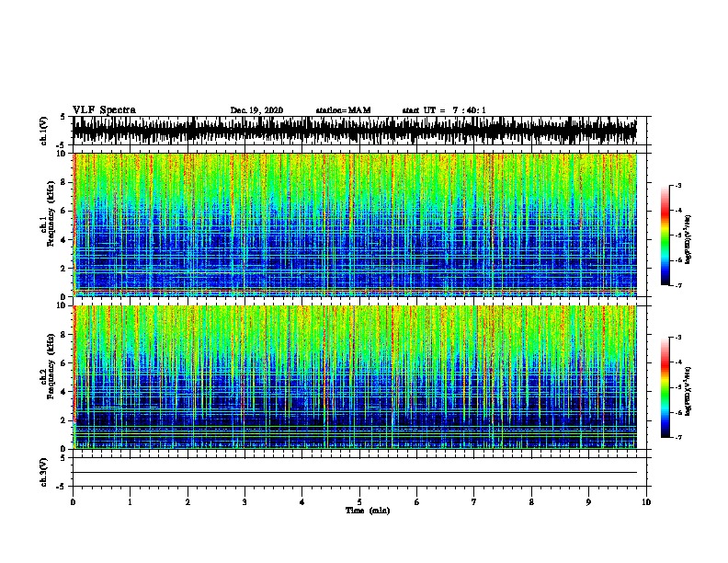Click the "-7" label on ch.2 colorbar

pos(677,437)
